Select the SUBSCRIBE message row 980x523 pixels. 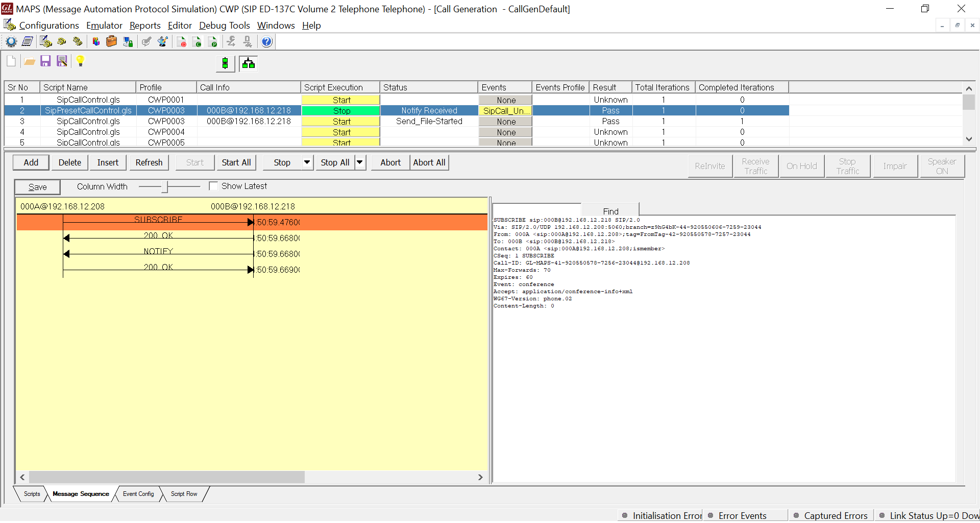click(x=252, y=222)
